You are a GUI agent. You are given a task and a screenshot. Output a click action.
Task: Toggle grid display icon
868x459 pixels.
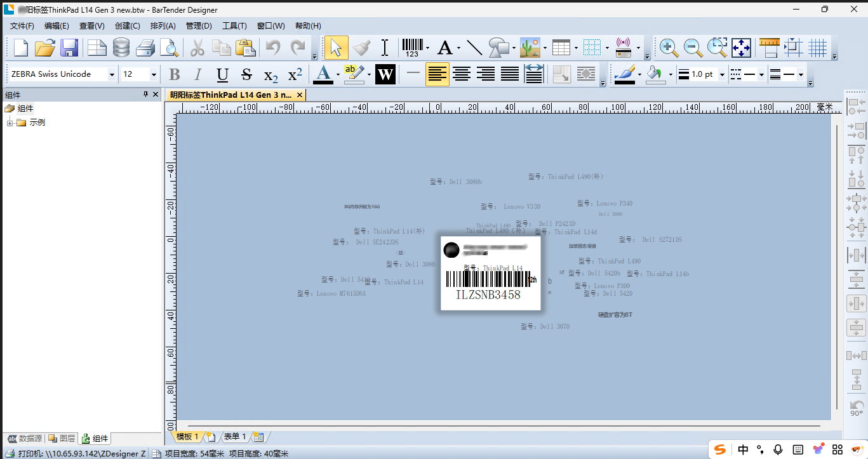pos(818,48)
